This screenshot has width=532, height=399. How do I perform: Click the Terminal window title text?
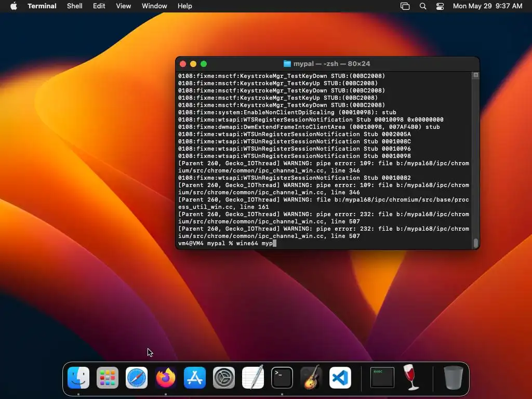click(331, 64)
